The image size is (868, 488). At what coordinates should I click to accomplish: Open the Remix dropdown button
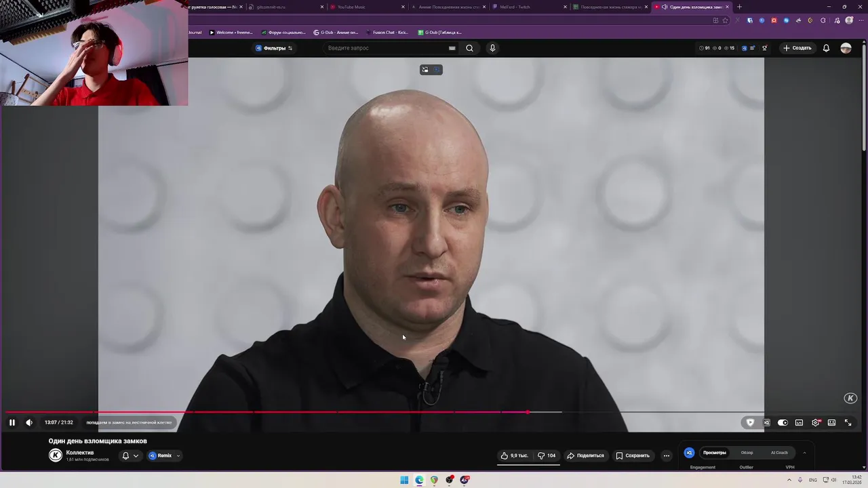[x=165, y=455]
